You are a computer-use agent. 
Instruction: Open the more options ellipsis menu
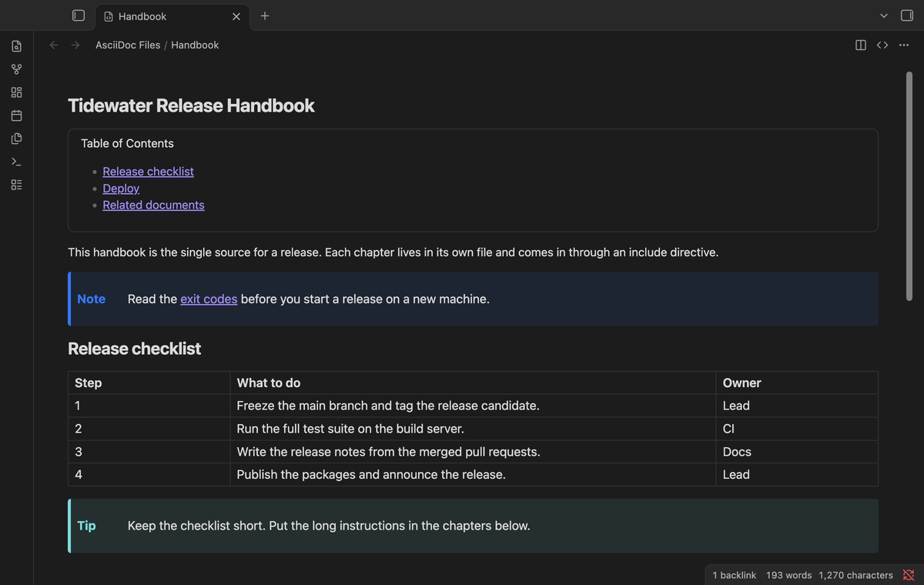tap(903, 45)
